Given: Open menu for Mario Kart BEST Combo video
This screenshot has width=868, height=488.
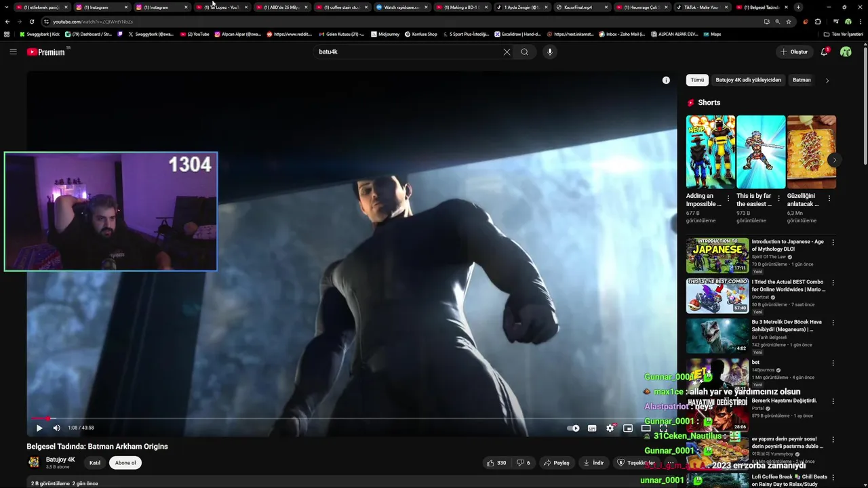Looking at the screenshot, I should (833, 282).
